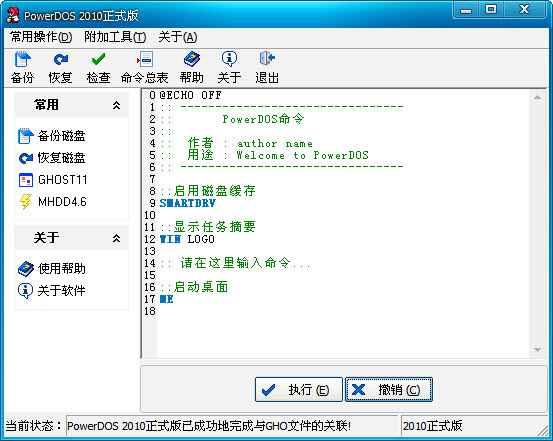Select 备份磁盘 in the sidebar
The image size is (553, 441).
point(51,136)
